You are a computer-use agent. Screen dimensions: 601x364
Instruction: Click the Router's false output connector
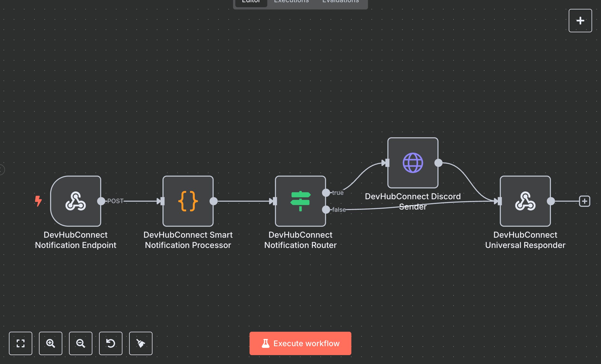click(326, 210)
